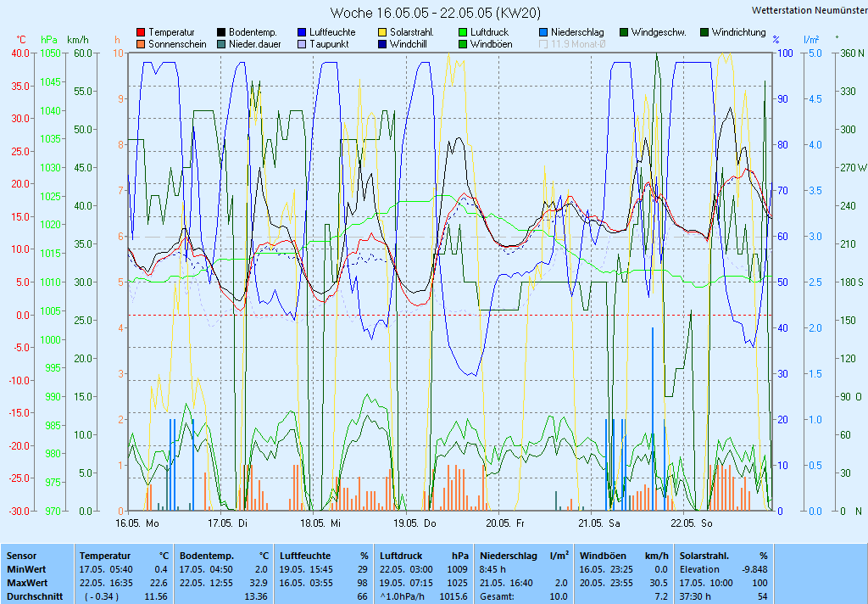Select the blue Luftfeuchte legend square
Screen dimensions: 868x604
point(303,32)
